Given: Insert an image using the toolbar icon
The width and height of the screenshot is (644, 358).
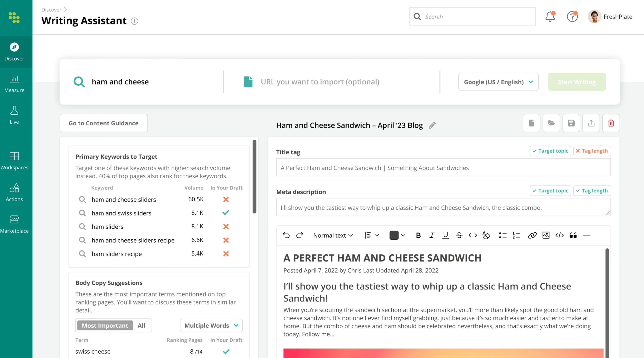Looking at the screenshot, I should point(546,235).
